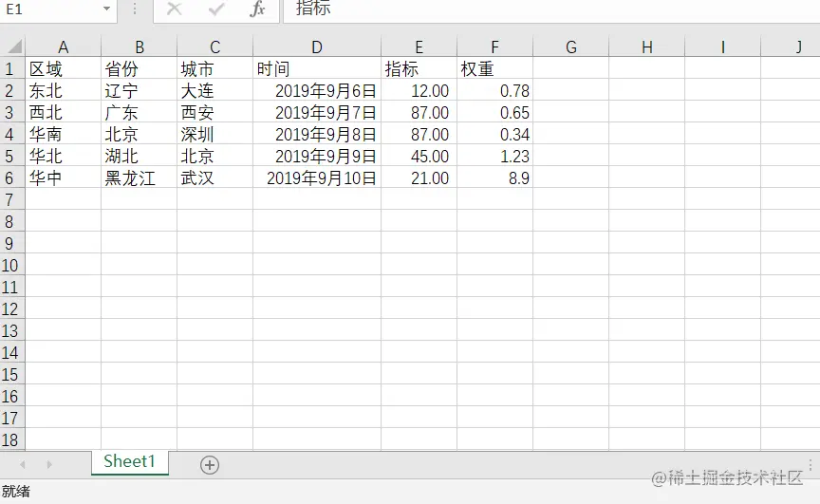Viewport: 820px width, 504px height.
Task: Select column E header
Action: coord(419,47)
